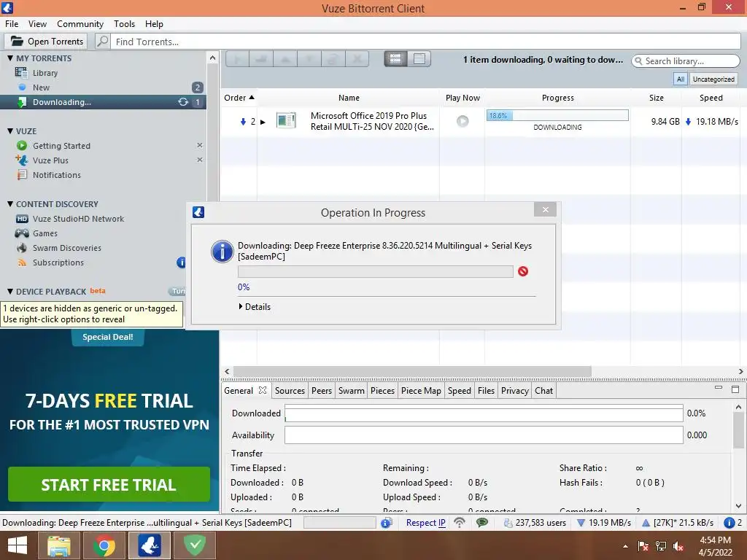This screenshot has width=747, height=560.
Task: Click the green chat bubble status icon
Action: 482,523
